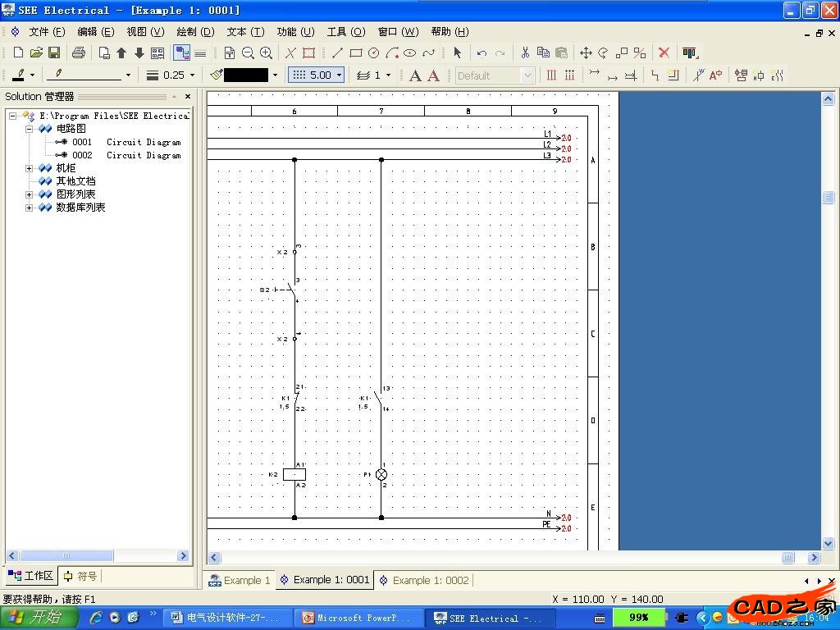This screenshot has height=630, width=840.
Task: Click the Default text style combo box
Action: tap(495, 75)
